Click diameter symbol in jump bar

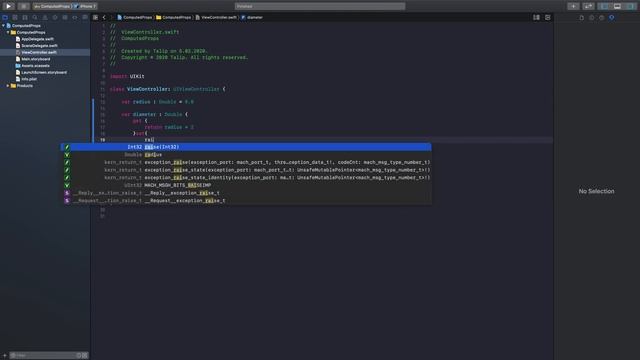pos(252,18)
